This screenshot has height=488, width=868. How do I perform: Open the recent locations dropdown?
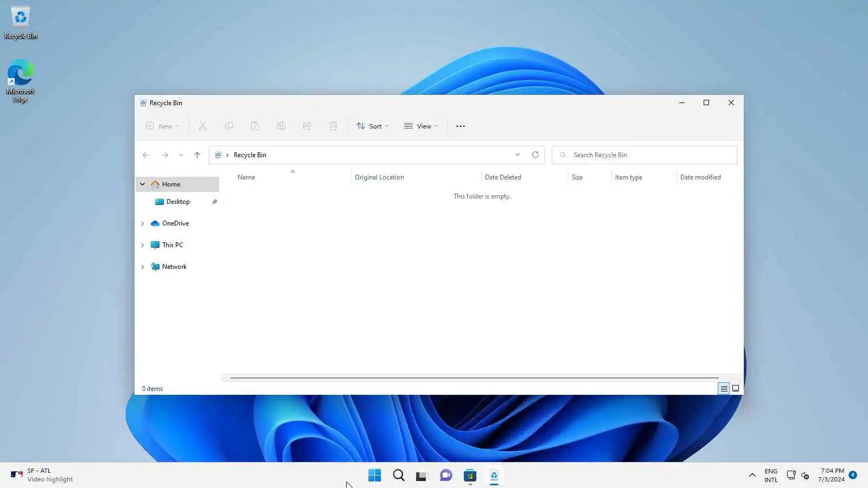click(x=181, y=155)
